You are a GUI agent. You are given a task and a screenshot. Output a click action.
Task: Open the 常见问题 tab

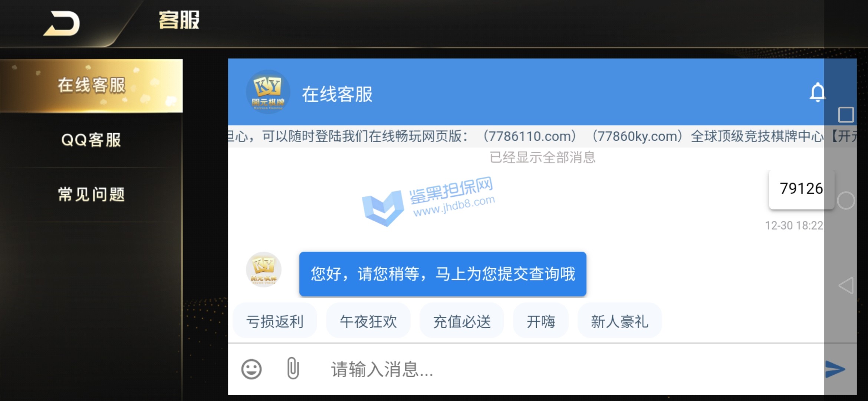click(91, 195)
